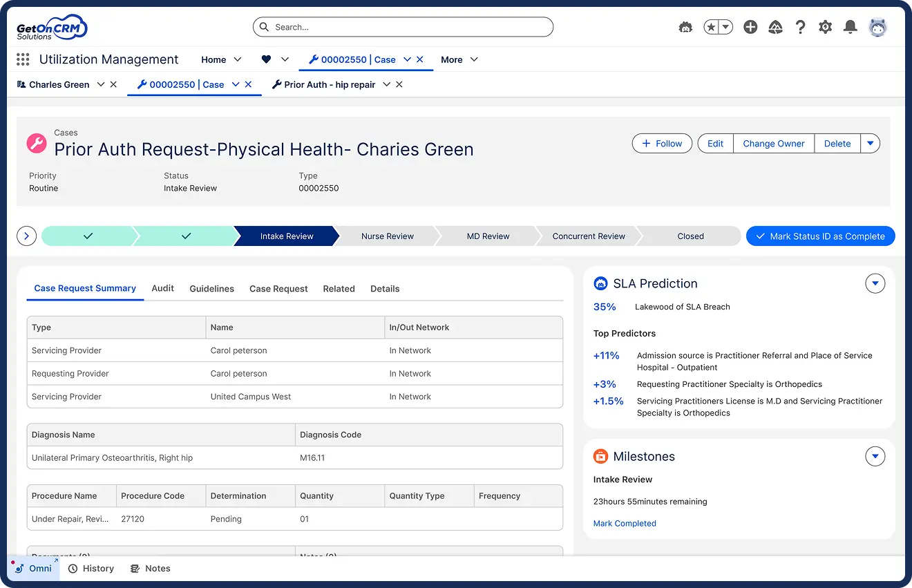
Task: Open the Charles Green workspace tab
Action: click(x=59, y=84)
